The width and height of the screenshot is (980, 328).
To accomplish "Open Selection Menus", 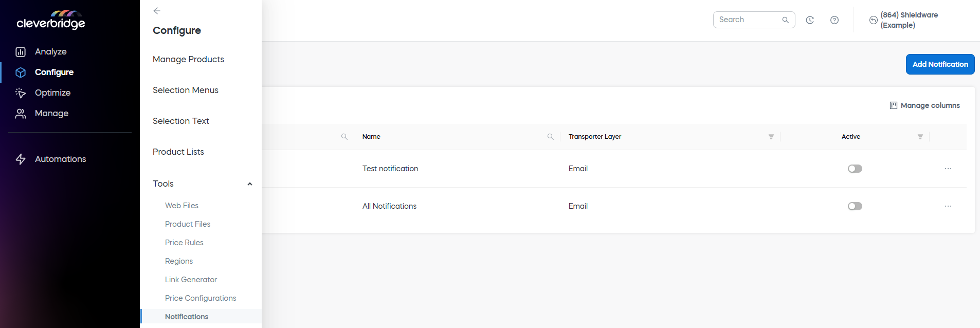I will click(x=186, y=90).
